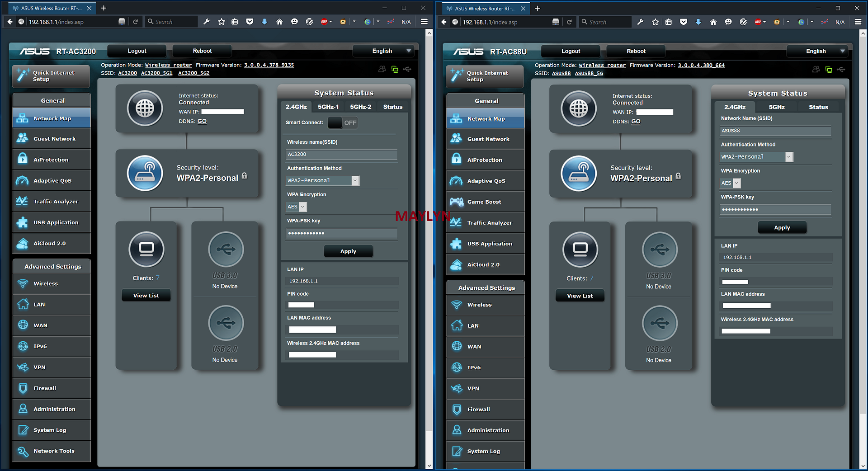
Task: Open VPN settings in RT-AC88U sidebar
Action: click(485, 388)
